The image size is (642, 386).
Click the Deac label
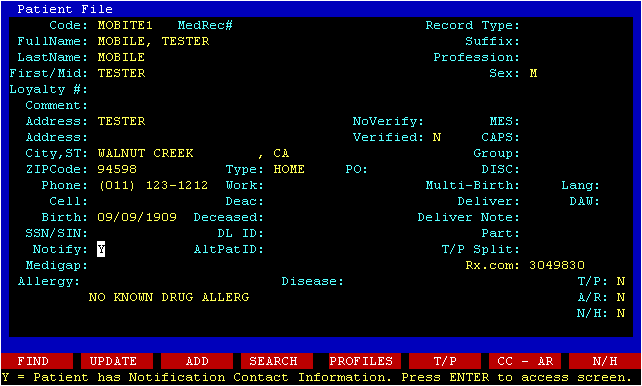[245, 201]
